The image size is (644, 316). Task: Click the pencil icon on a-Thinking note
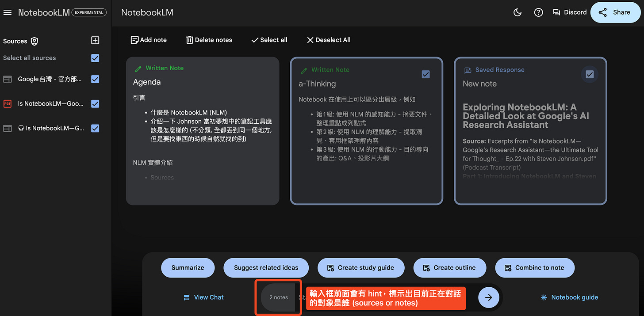point(304,70)
